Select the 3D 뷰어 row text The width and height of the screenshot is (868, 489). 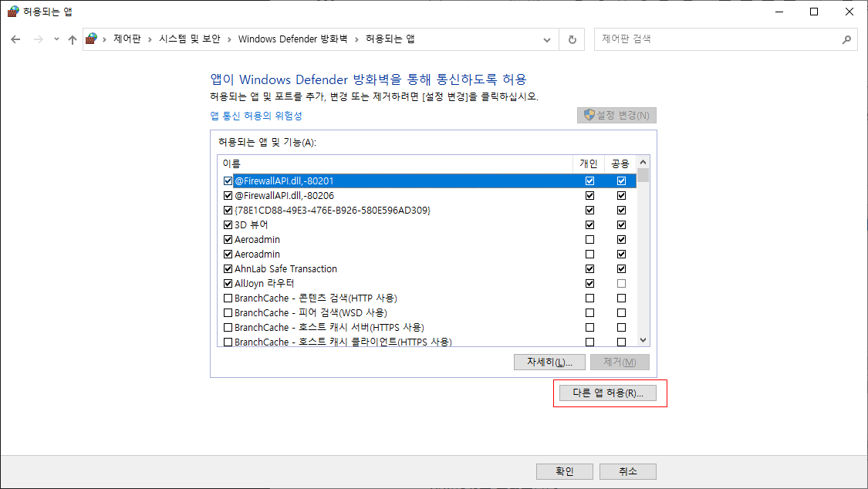click(x=252, y=225)
